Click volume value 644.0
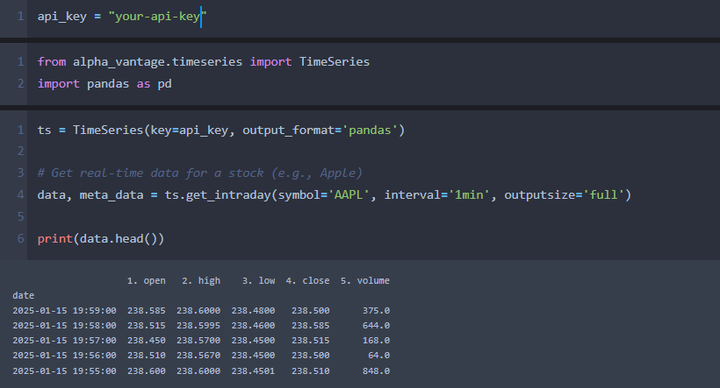This screenshot has width=720, height=388. (376, 326)
